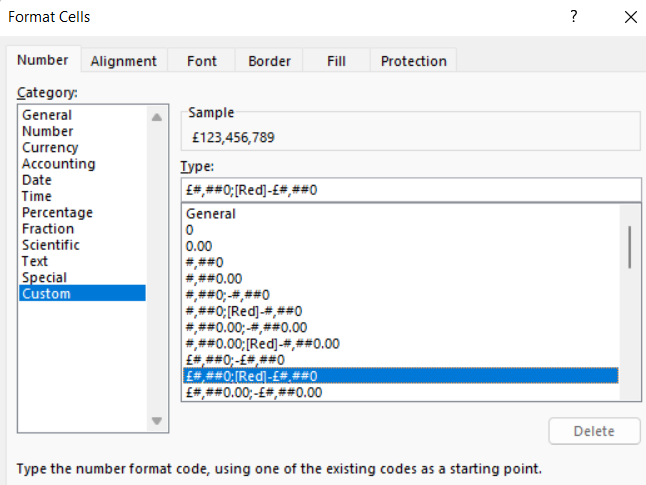Choose Currency in the Category list
The image size is (646, 485).
[x=50, y=147]
